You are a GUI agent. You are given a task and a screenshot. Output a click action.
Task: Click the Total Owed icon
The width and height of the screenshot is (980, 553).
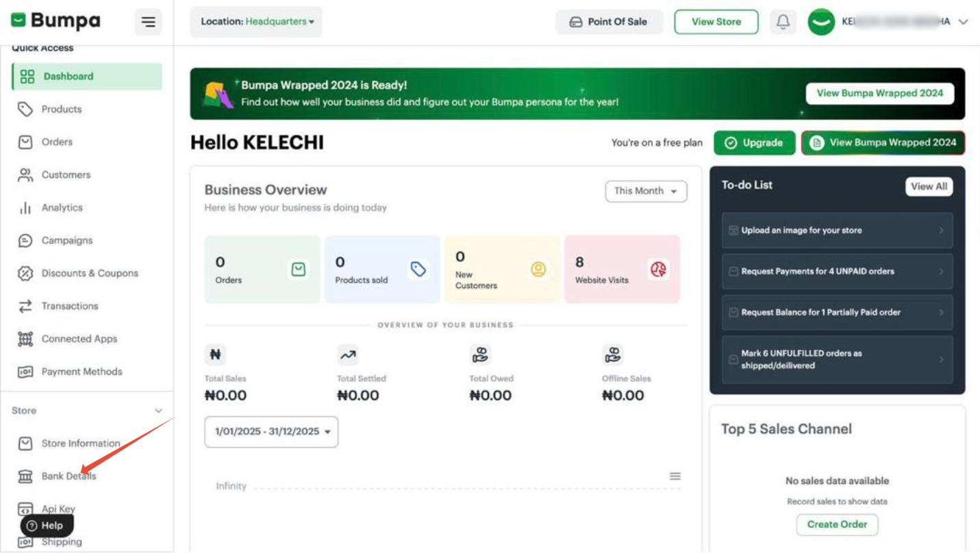click(480, 355)
